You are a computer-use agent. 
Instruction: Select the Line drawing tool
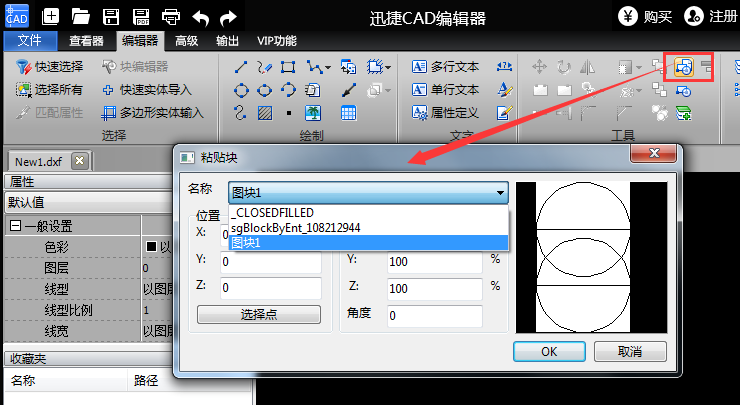click(x=241, y=67)
